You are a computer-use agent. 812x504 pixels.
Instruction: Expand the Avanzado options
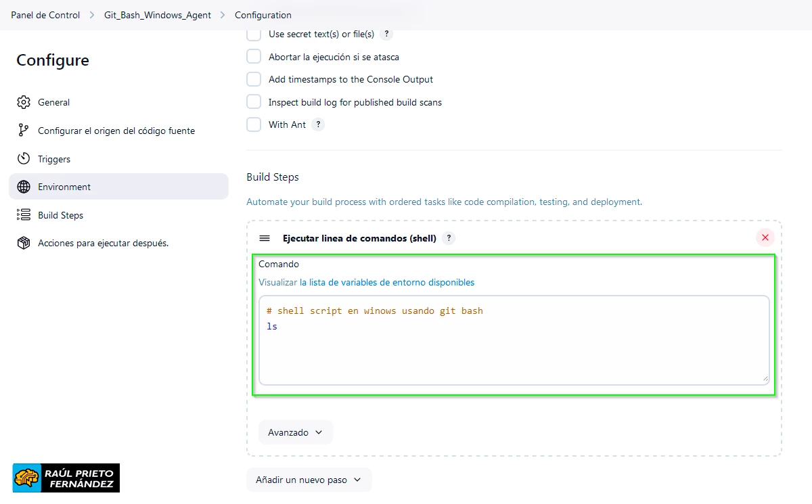pyautogui.click(x=296, y=432)
